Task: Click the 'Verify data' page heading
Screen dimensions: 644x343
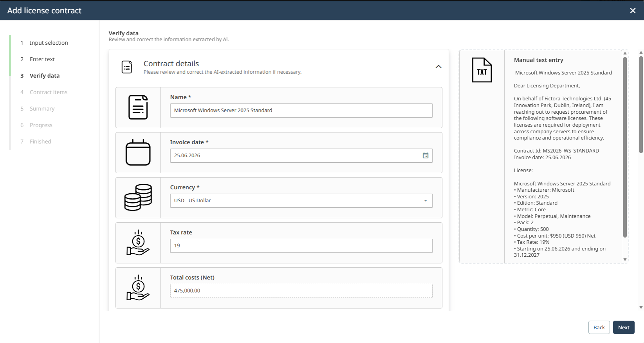Action: pos(124,33)
